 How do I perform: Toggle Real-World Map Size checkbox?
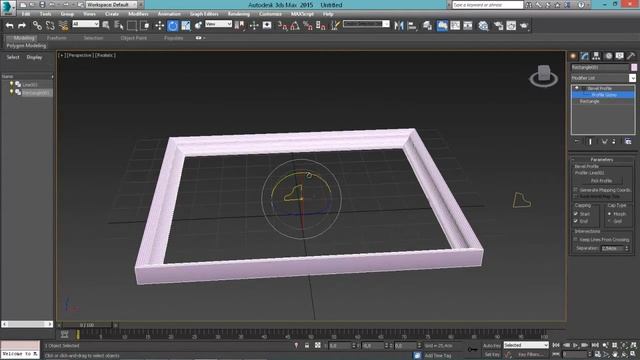point(576,196)
